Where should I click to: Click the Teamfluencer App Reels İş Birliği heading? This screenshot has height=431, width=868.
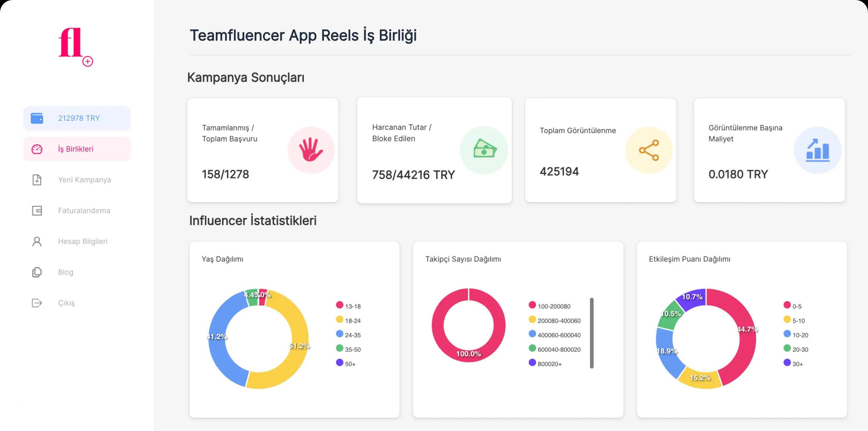pos(303,36)
